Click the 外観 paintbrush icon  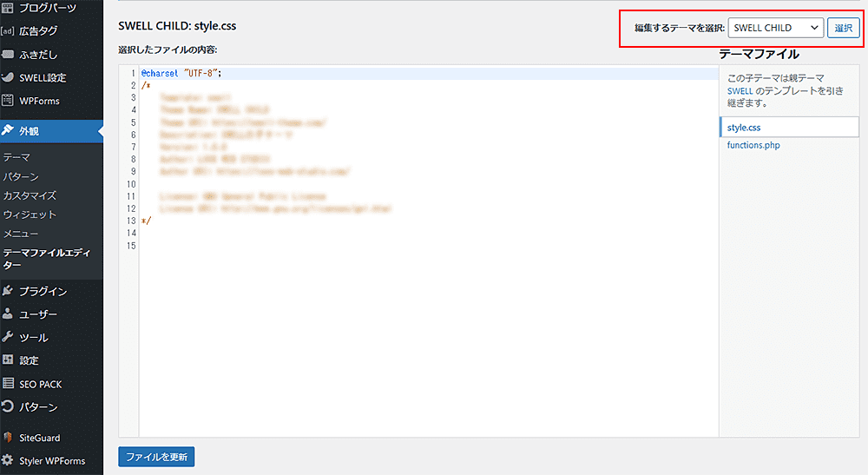[x=8, y=130]
